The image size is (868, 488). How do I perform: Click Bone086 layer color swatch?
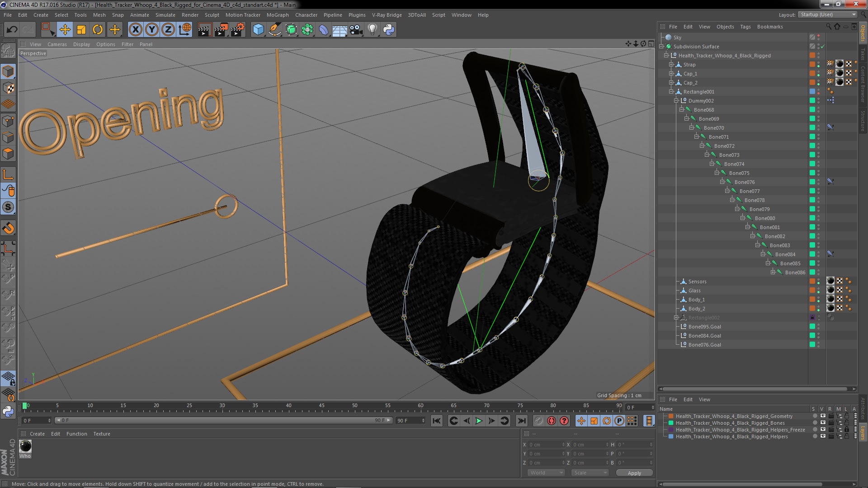(812, 272)
